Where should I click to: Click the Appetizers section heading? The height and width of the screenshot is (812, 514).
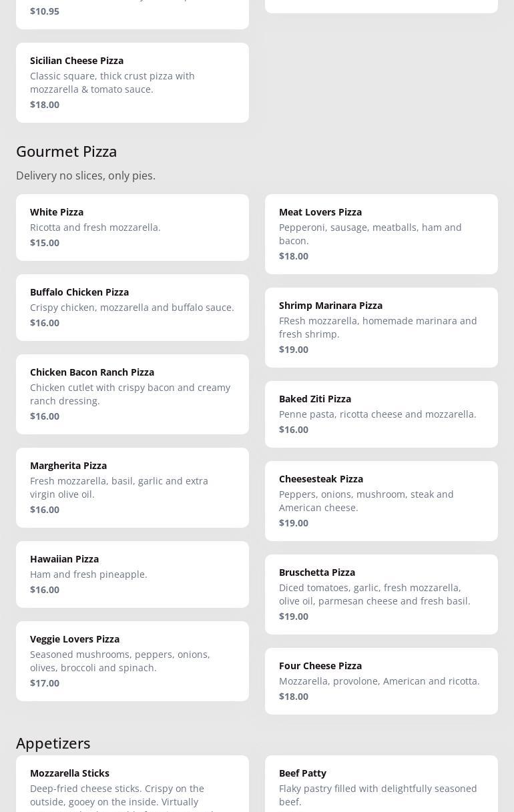(x=53, y=743)
